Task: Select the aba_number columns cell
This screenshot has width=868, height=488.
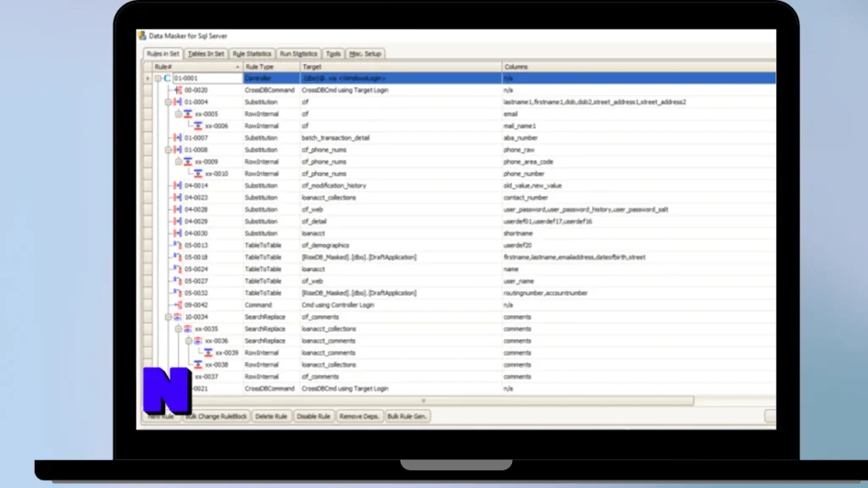Action: tap(639, 138)
